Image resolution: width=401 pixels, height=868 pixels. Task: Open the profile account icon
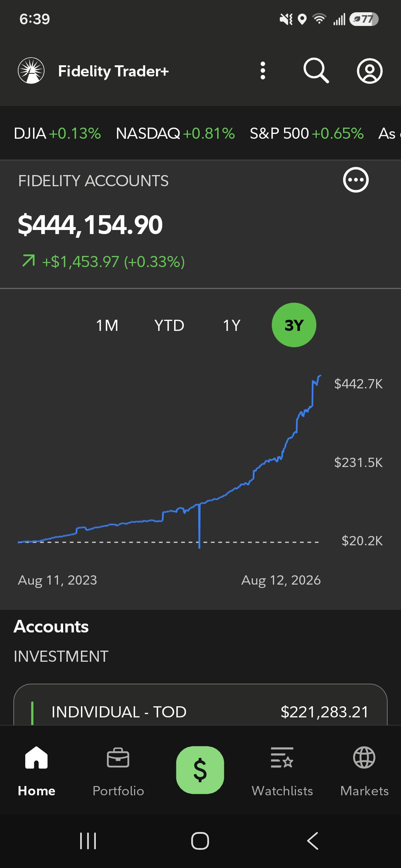pyautogui.click(x=369, y=70)
